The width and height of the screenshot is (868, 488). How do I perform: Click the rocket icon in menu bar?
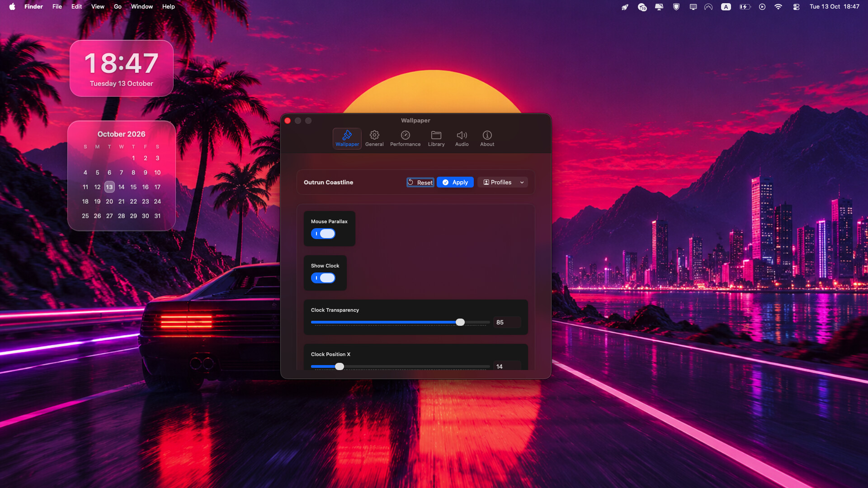(x=625, y=7)
